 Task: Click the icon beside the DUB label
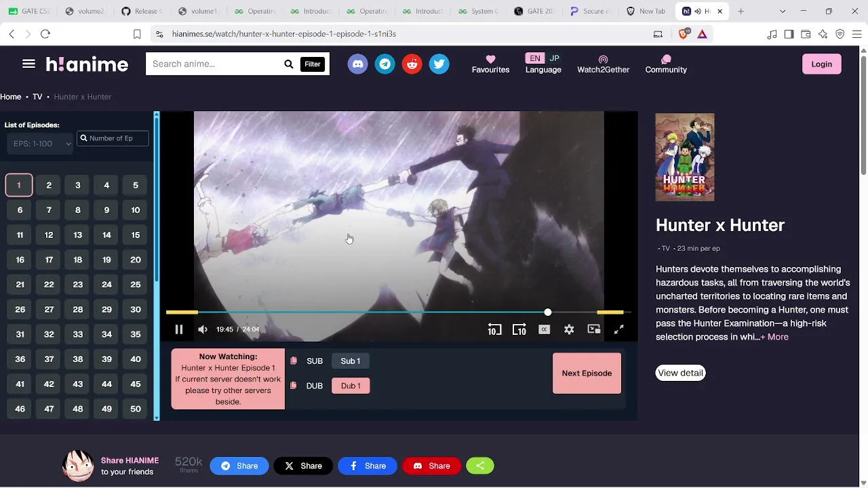294,386
